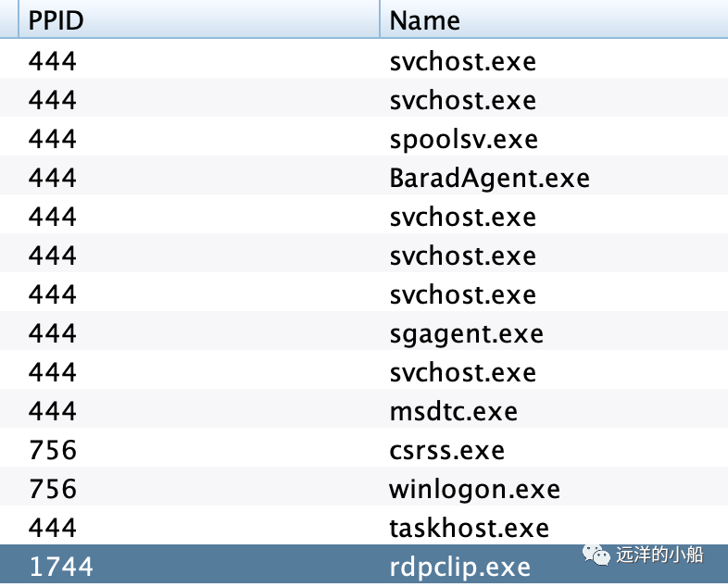Select svchost.exe directly below BaradAgent.exe
This screenshot has width=728, height=587.
[x=462, y=218]
